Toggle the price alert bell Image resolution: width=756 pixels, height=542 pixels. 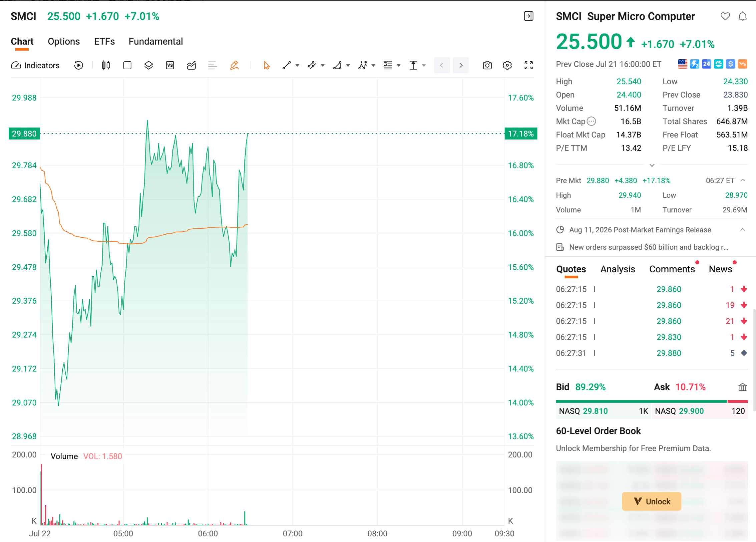742,16
